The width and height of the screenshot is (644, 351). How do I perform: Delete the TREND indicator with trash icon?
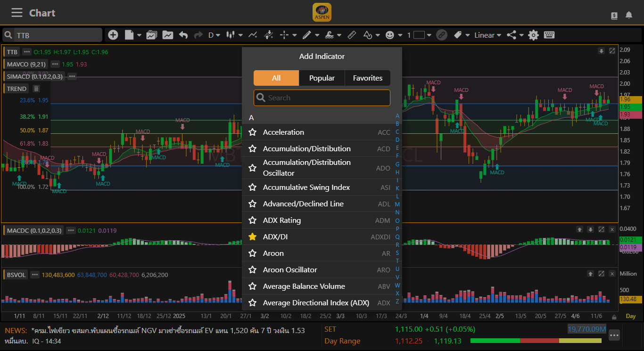tap(36, 89)
